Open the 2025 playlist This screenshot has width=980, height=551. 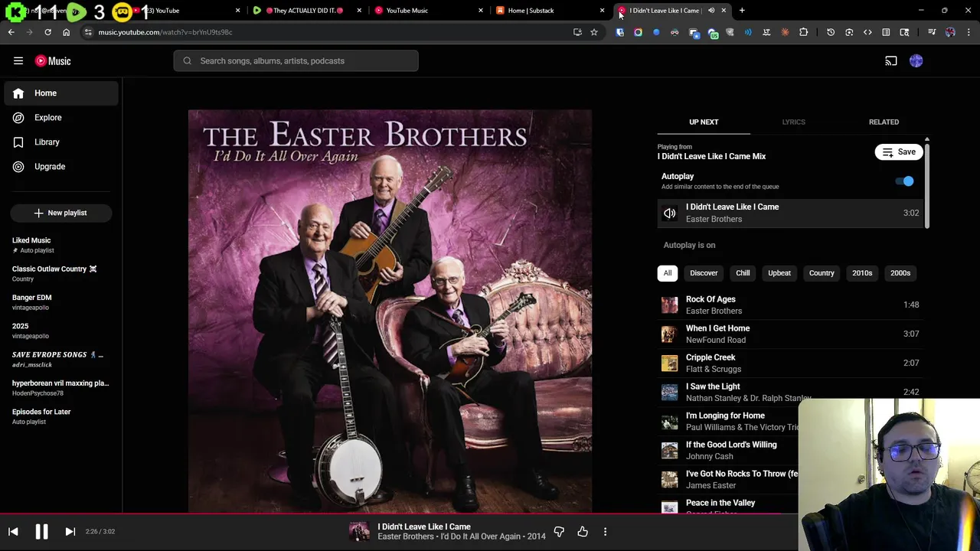(x=61, y=331)
